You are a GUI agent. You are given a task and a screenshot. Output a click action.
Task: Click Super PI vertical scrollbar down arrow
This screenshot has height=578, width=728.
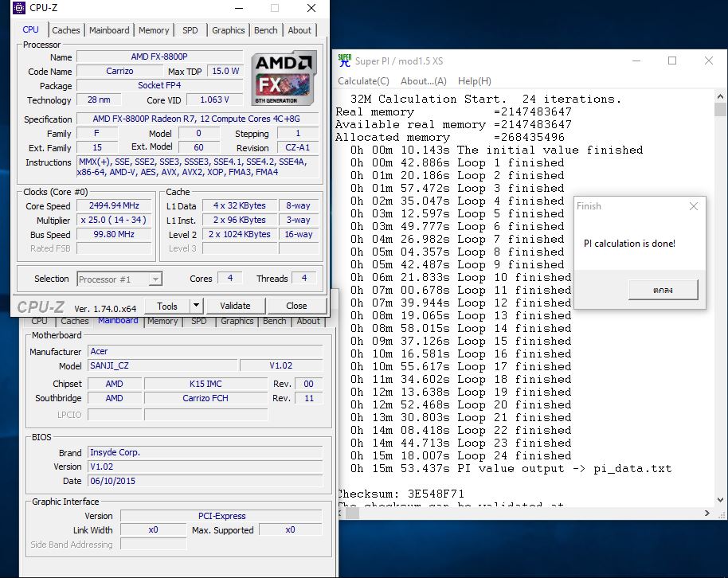[720, 500]
